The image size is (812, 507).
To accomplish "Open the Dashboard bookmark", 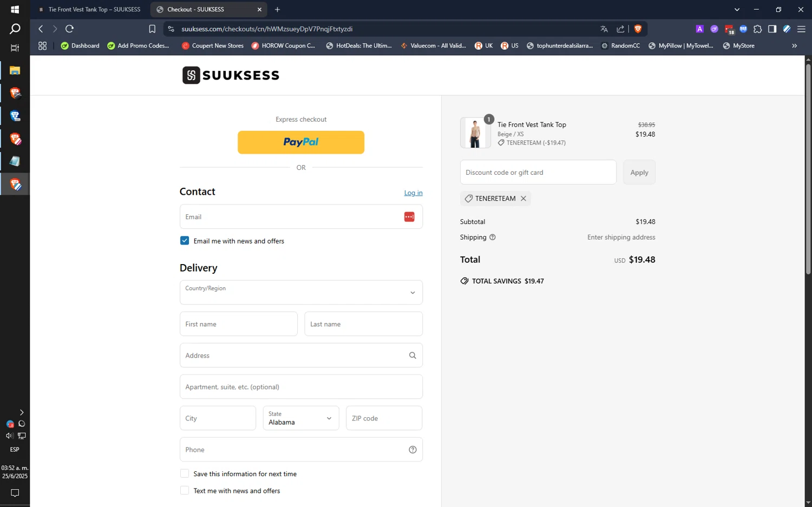I will click(x=80, y=46).
